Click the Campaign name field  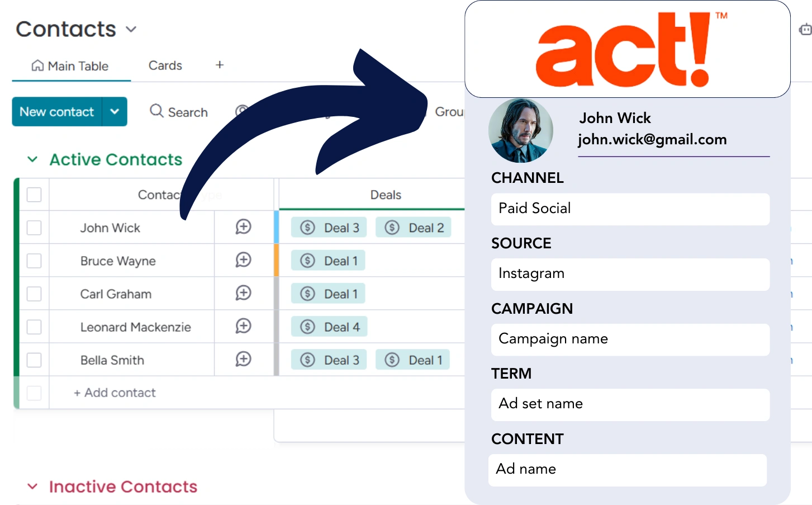pyautogui.click(x=630, y=339)
